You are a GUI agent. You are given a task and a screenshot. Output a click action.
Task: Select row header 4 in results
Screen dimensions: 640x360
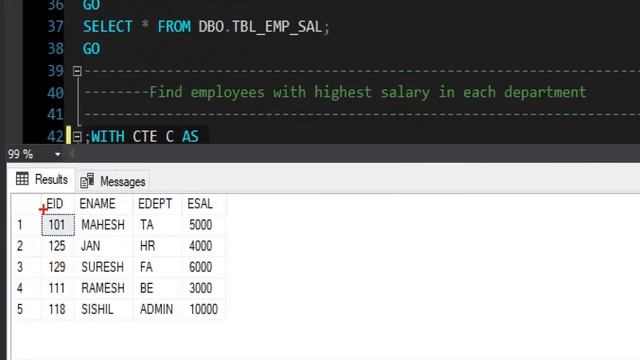click(26, 288)
